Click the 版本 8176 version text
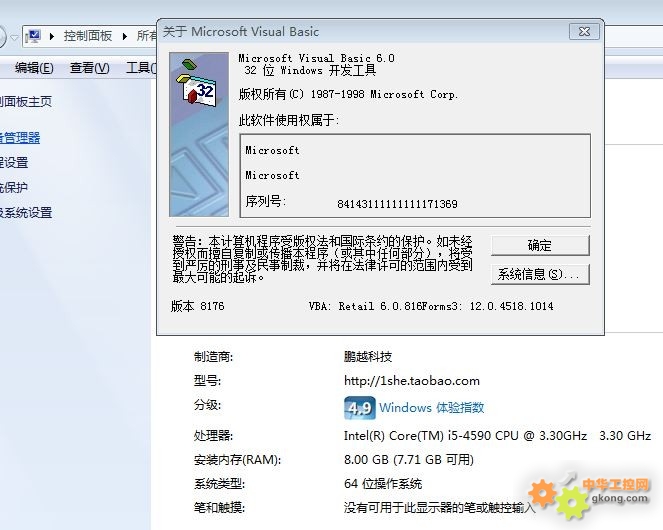663x530 pixels. [x=197, y=306]
